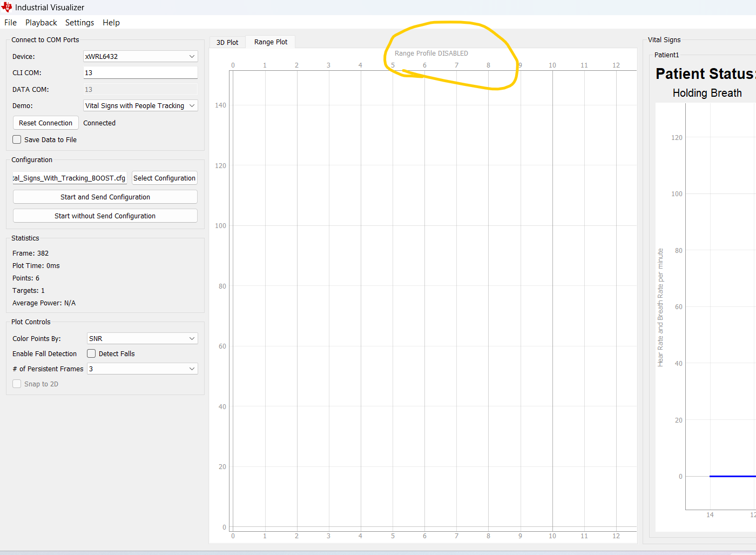Enable Save Data to File checkbox
Image resolution: width=756 pixels, height=555 pixels.
(x=17, y=139)
